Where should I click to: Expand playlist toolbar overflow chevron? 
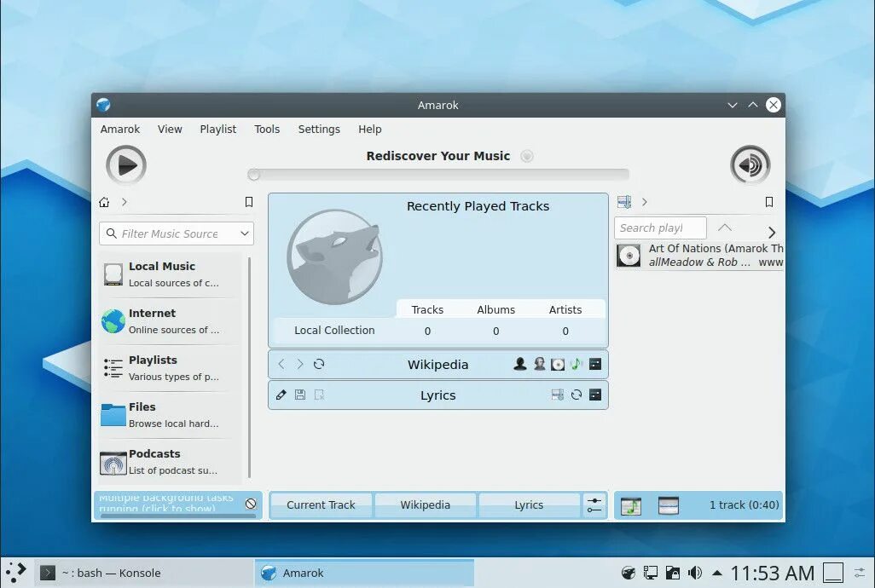click(x=772, y=232)
